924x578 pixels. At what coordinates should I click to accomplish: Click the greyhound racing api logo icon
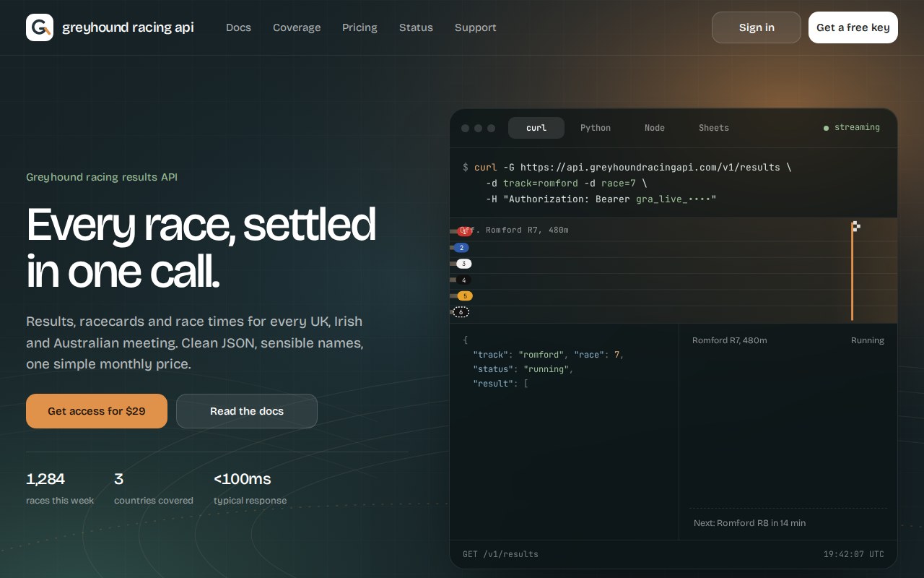point(40,27)
